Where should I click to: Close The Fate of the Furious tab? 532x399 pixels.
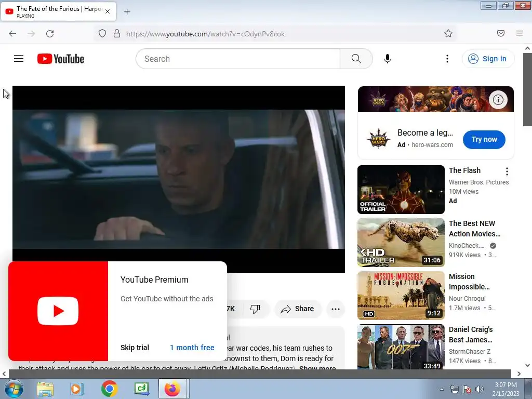click(108, 11)
